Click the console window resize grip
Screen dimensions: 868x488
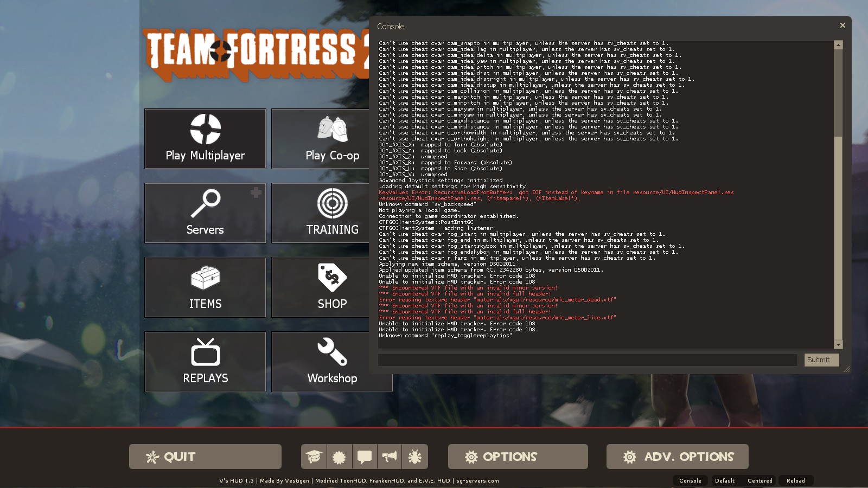click(846, 369)
